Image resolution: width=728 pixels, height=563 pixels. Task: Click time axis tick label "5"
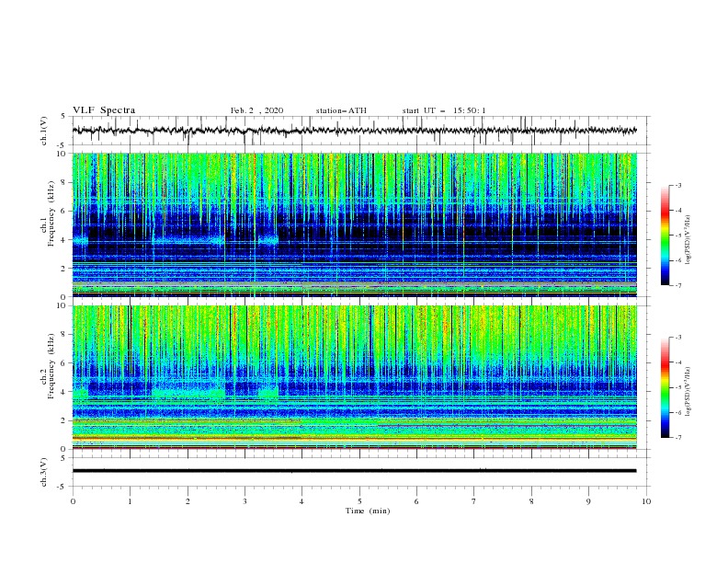[x=359, y=501]
